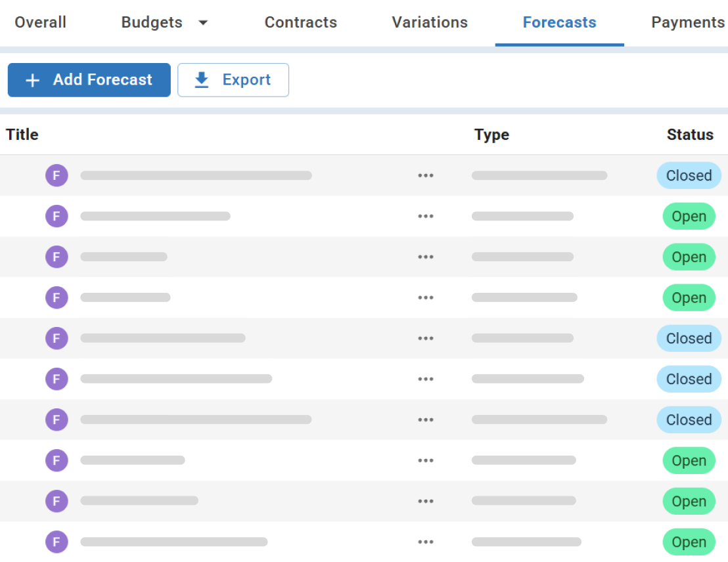This screenshot has width=728, height=562.
Task: Open the ellipsis menu on the fourth row
Action: coord(426,297)
